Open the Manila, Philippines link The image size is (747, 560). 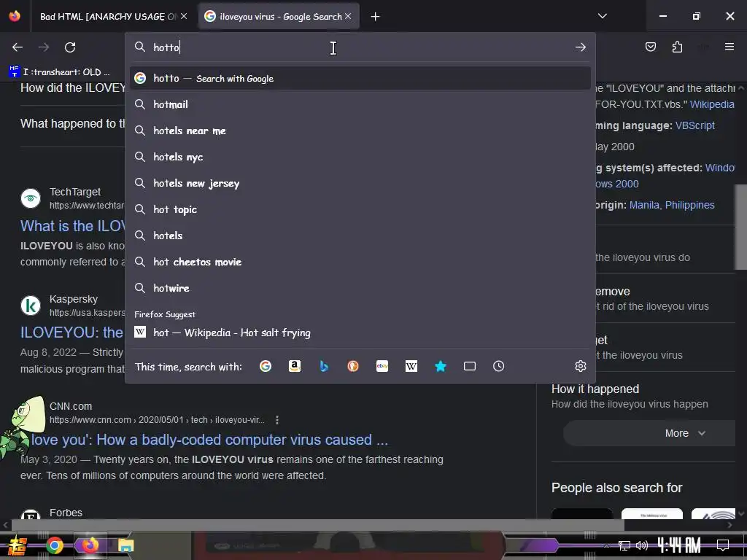point(672,205)
